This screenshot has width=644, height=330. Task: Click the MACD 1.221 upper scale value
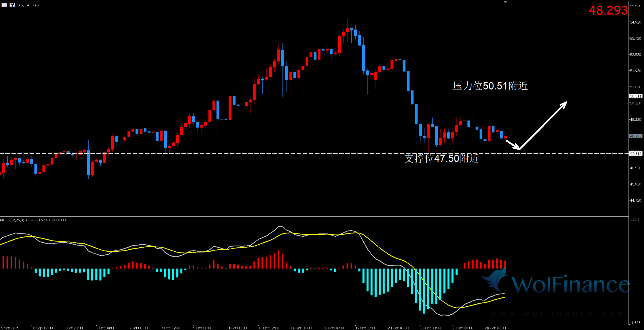point(635,219)
